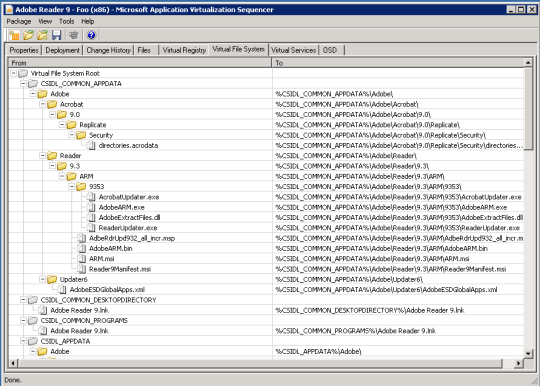Click the yellow folder icon beside Security
540x386 pixels.
[x=81, y=135]
